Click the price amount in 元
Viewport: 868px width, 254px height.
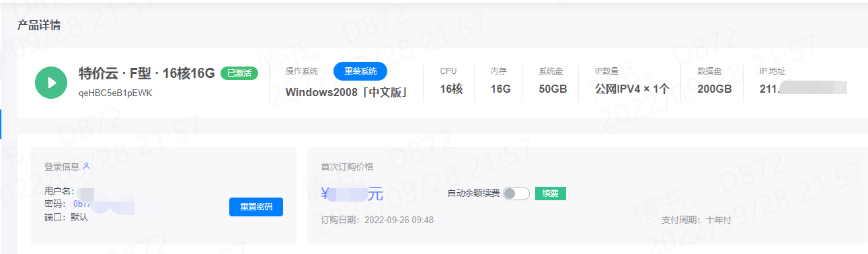click(x=352, y=195)
